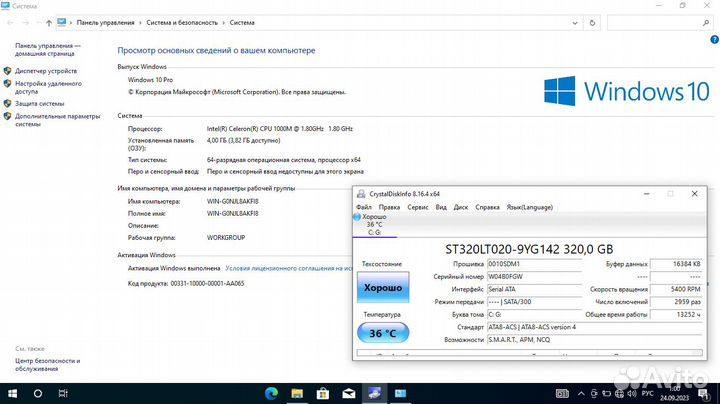Open the taskbar clock and calendar

[675, 393]
